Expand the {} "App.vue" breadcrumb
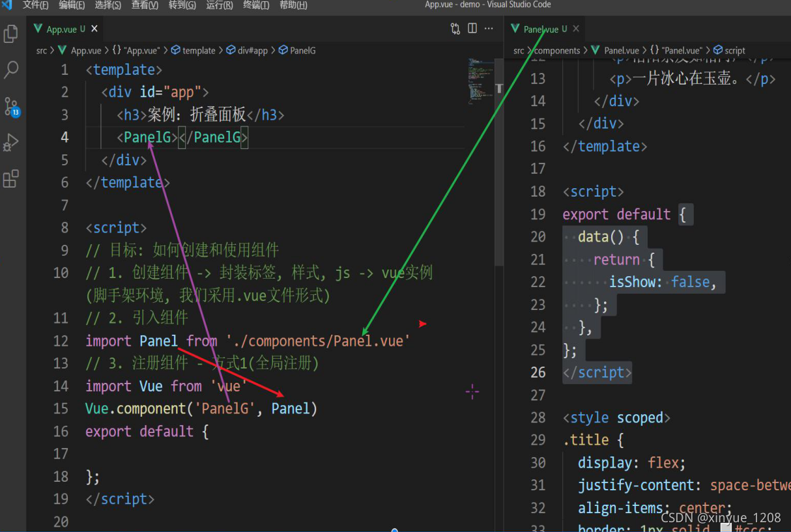The image size is (791, 532). [137, 50]
